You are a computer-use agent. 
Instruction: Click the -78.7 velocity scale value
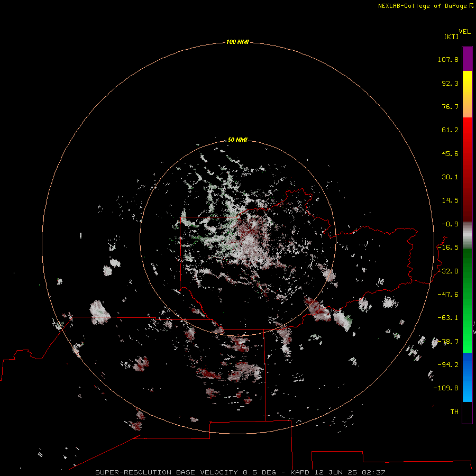pos(448,342)
